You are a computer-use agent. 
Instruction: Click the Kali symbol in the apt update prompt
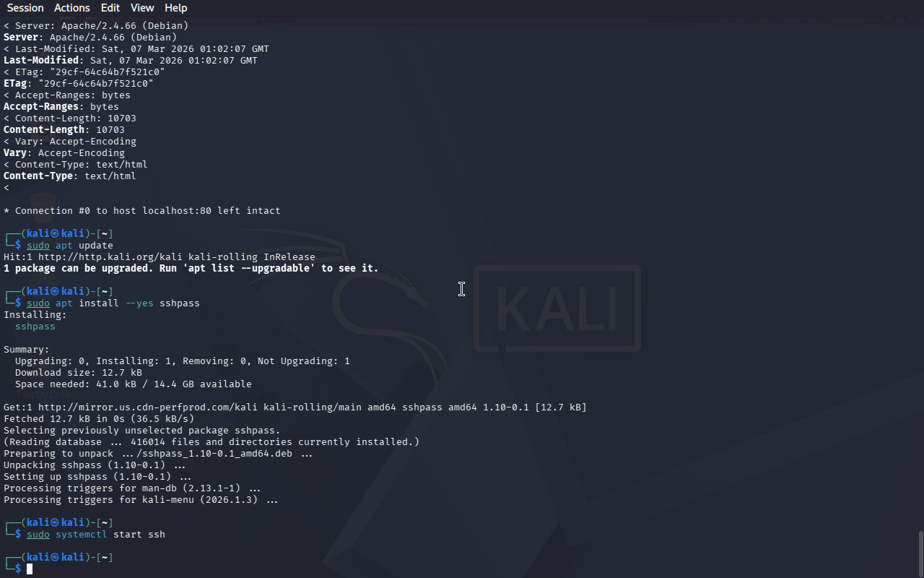pos(56,234)
